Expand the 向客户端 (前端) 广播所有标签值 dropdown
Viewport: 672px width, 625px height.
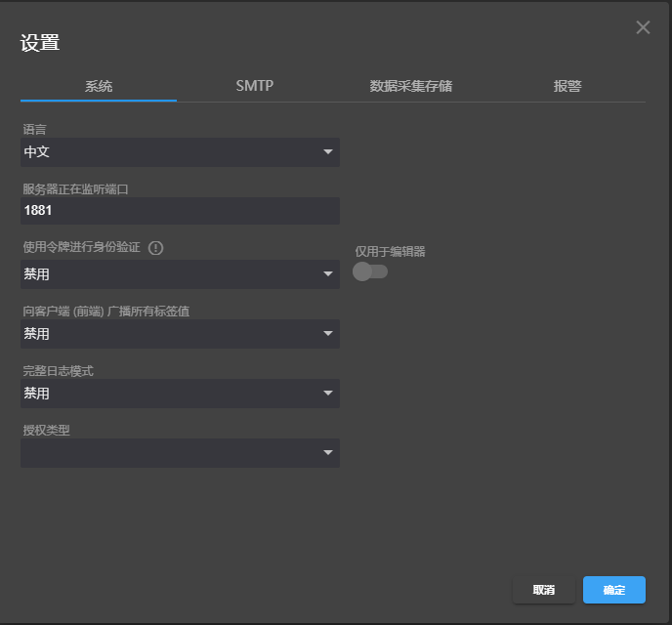click(x=180, y=334)
